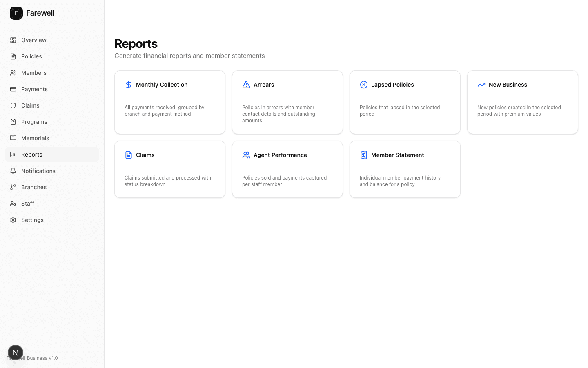This screenshot has height=368, width=588.
Task: Click the Branches git-branch icon
Action: (x=13, y=187)
